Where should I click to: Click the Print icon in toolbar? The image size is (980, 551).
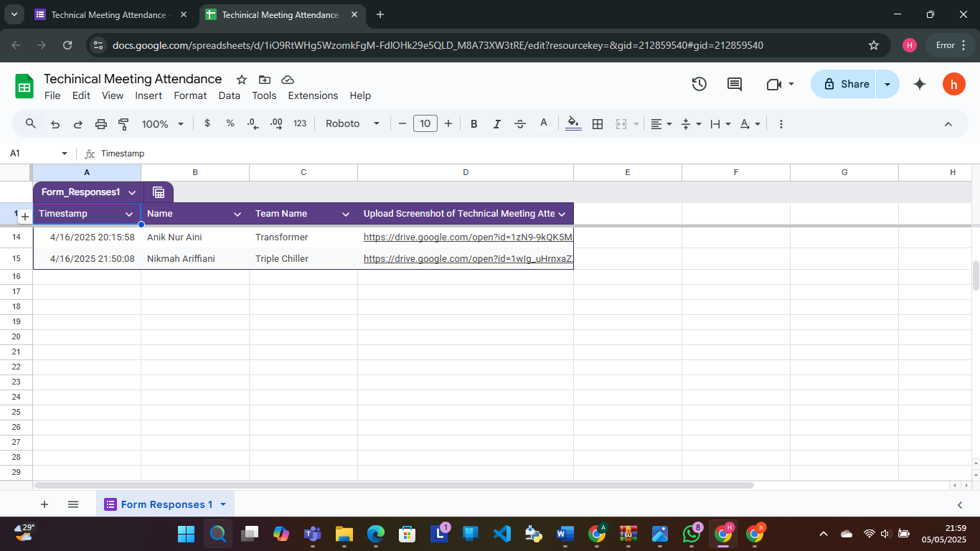100,124
